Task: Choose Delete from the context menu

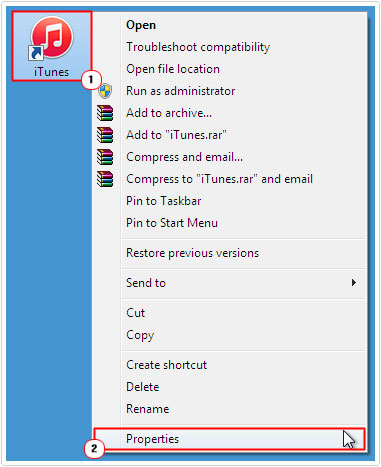Action: (230, 387)
